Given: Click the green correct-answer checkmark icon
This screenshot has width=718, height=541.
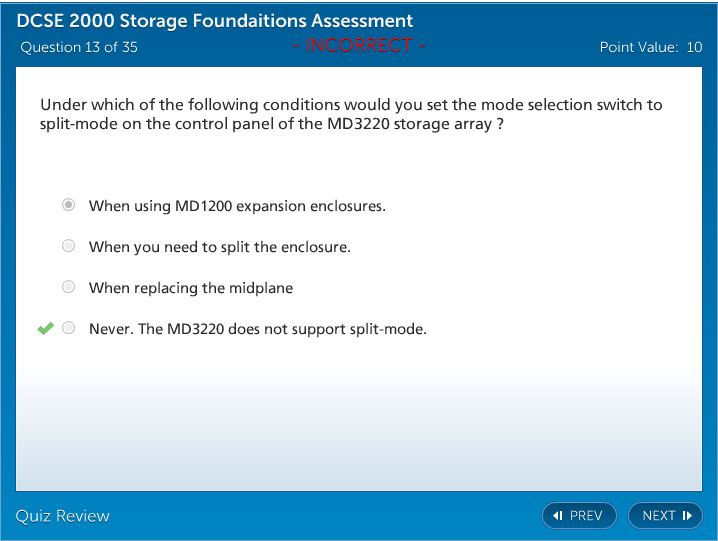Looking at the screenshot, I should (x=44, y=328).
